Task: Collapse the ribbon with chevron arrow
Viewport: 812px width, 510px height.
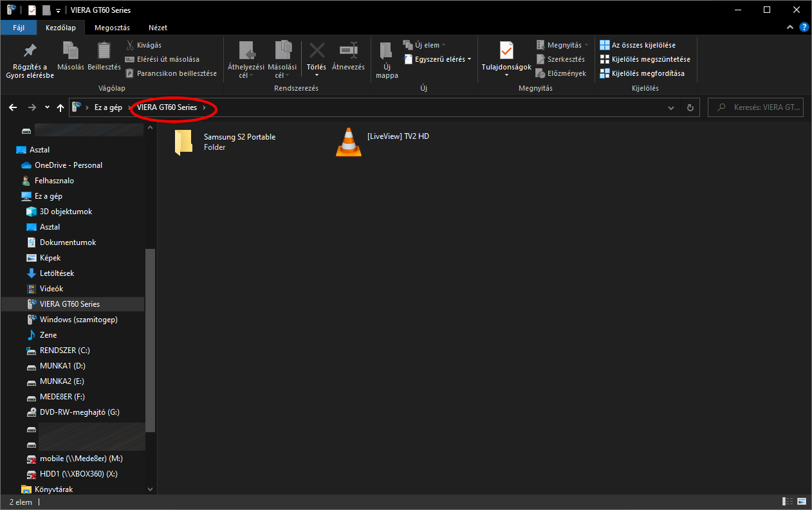Action: (791, 28)
